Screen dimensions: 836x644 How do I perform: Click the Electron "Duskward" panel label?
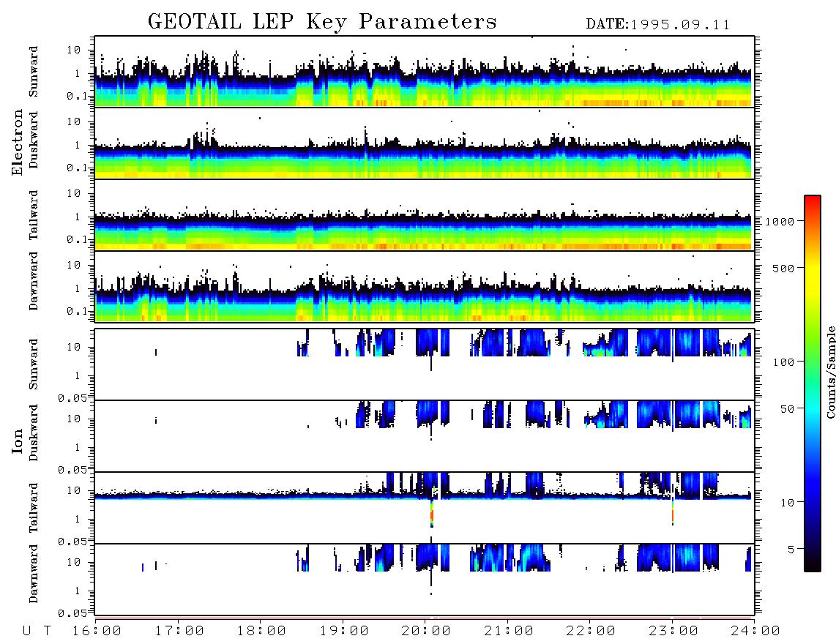tap(34, 140)
